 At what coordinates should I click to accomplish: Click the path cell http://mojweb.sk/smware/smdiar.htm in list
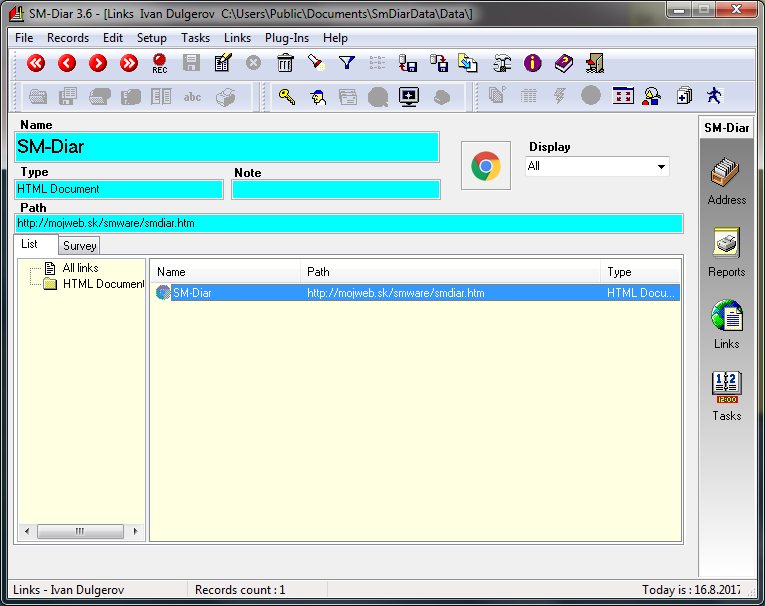(396, 293)
